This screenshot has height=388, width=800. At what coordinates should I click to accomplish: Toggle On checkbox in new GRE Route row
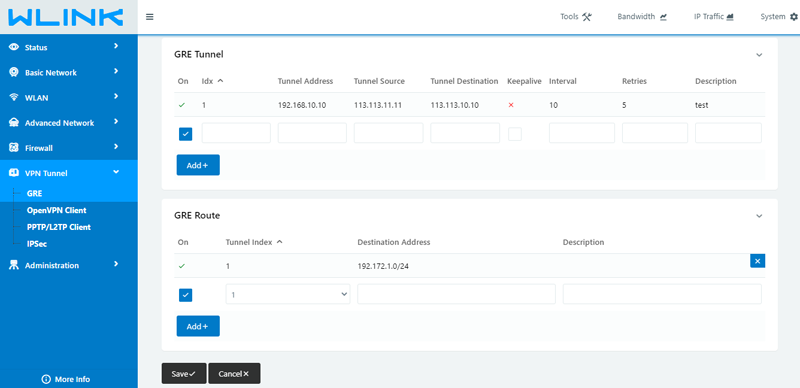tap(185, 295)
